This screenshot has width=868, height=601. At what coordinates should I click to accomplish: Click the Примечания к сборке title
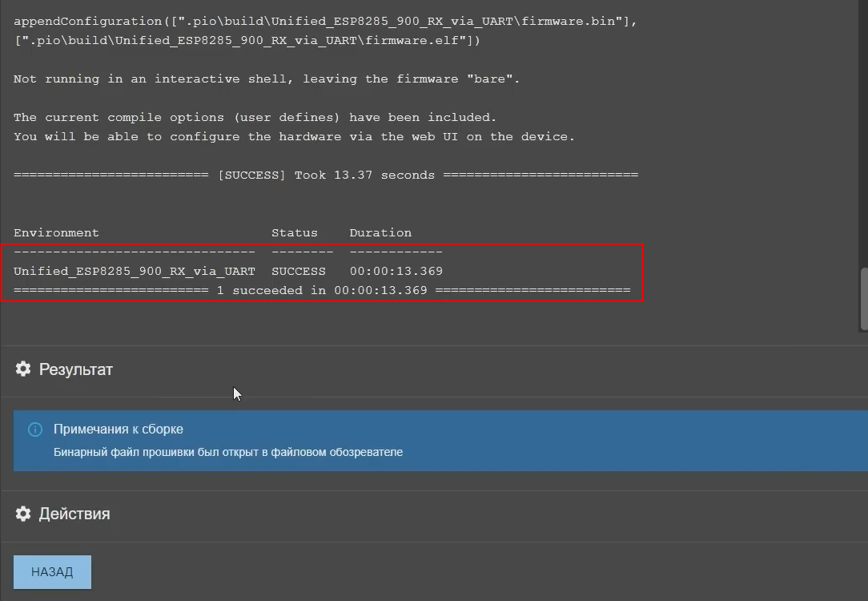click(x=119, y=429)
